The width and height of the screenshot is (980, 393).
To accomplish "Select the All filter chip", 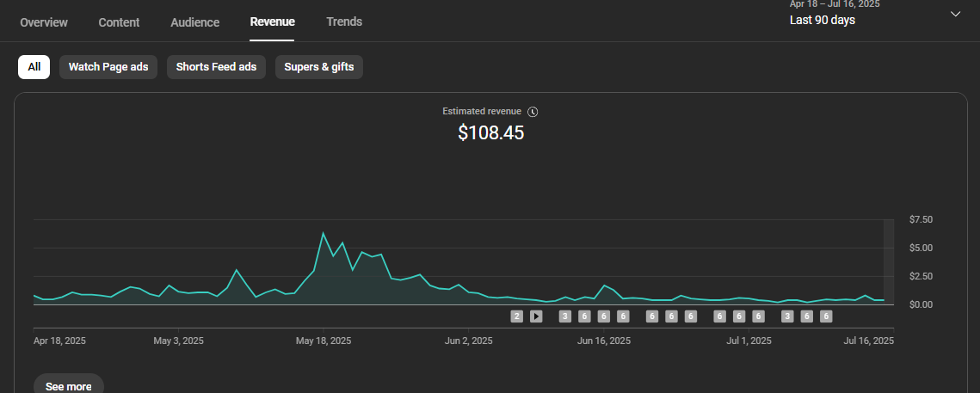I will coord(34,67).
